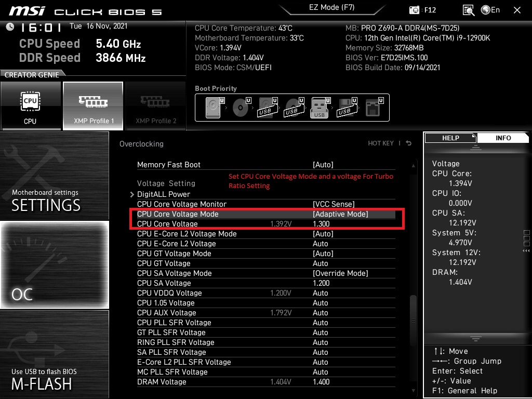Collapse the info panel with top handle
The image size is (532, 399).
tap(476, 147)
